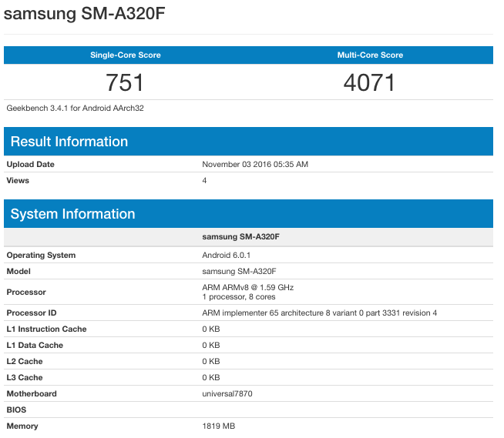Select the Processor ID row label
The height and width of the screenshot is (438, 504).
click(32, 313)
